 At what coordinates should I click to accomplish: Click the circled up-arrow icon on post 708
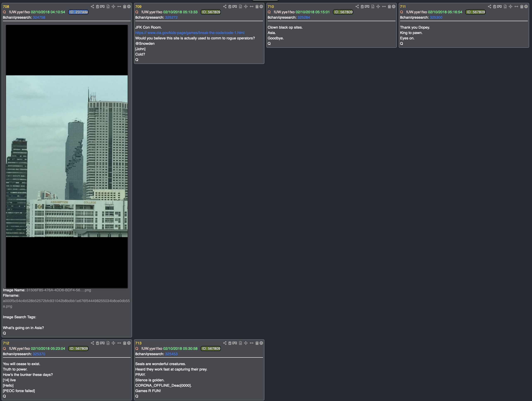129,6
